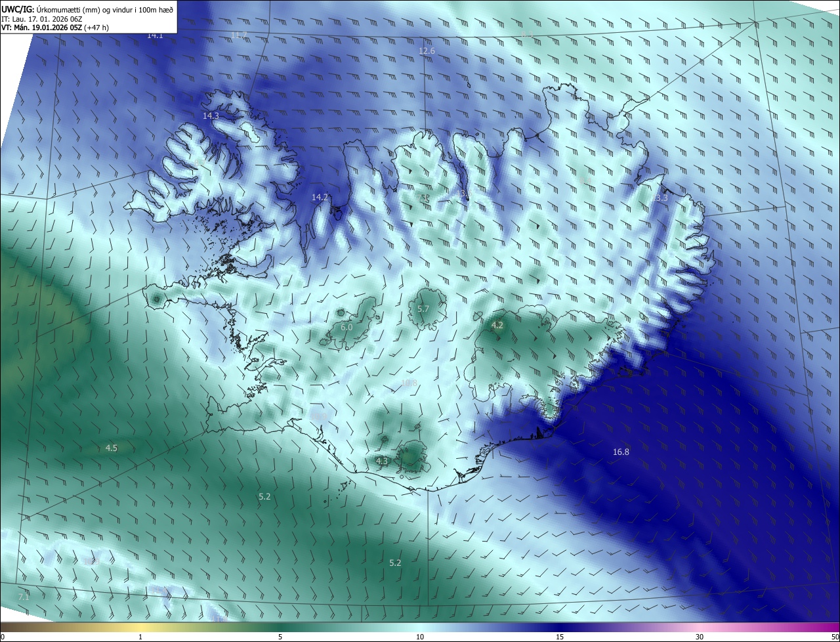Click the 5 tick on the colour scale
The width and height of the screenshot is (840, 642).
click(x=280, y=637)
